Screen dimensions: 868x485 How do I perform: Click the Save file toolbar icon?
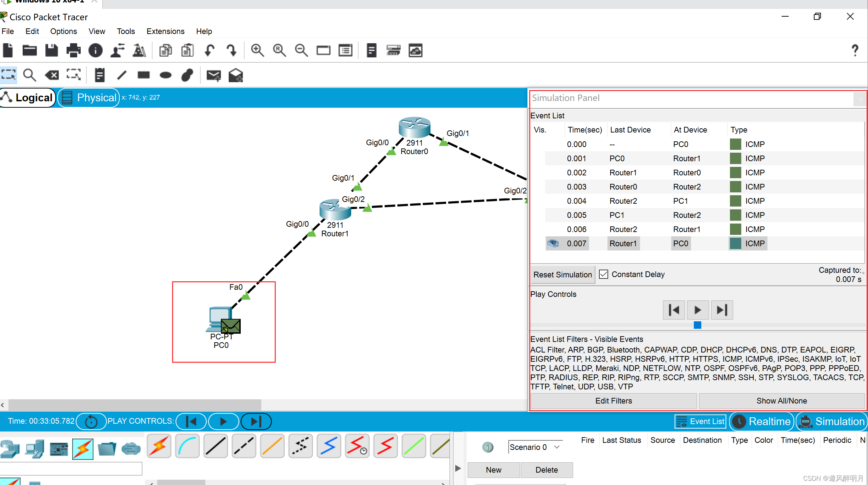point(52,51)
